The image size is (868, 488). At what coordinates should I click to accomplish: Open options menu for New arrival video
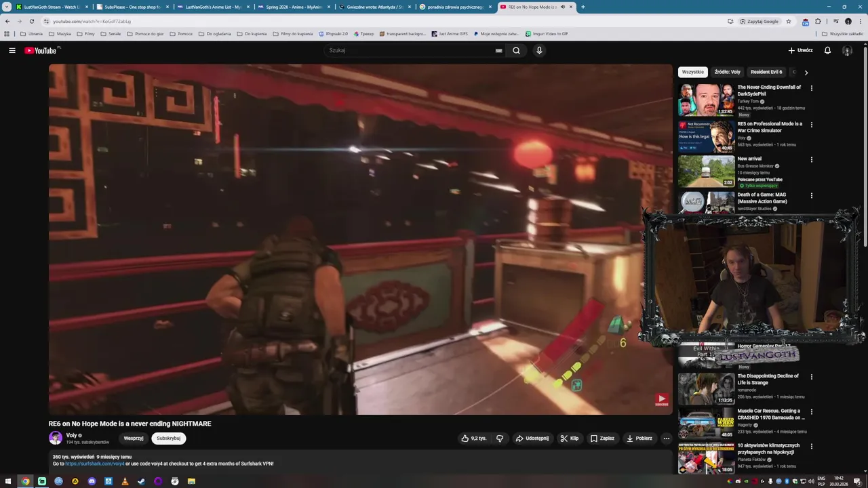coord(811,160)
